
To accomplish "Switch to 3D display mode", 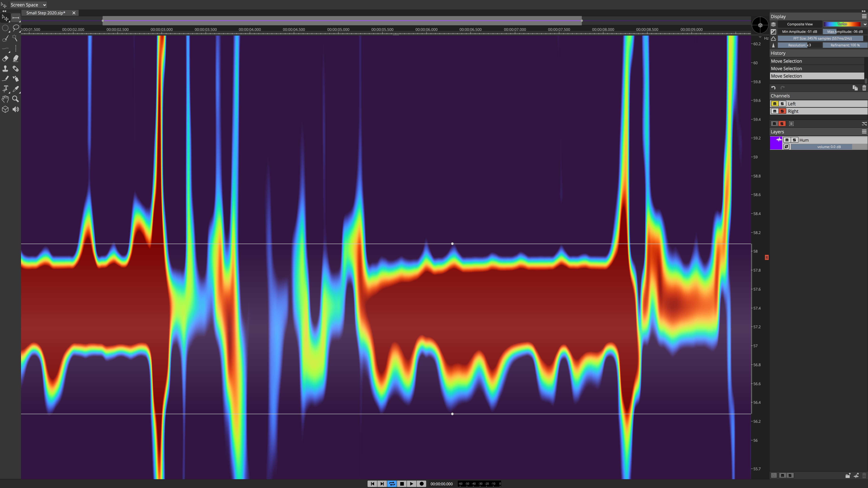I will pos(5,109).
